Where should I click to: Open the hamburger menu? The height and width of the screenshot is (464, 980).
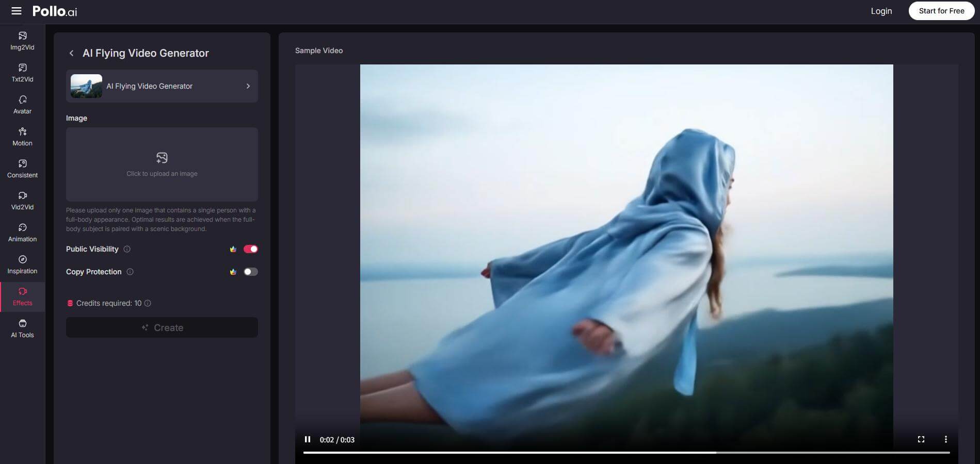pyautogui.click(x=17, y=11)
